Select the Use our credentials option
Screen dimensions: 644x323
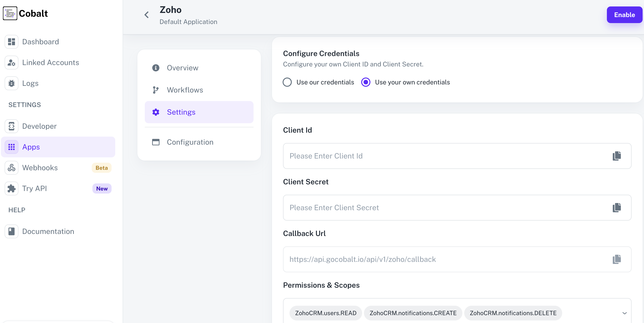pos(287,82)
